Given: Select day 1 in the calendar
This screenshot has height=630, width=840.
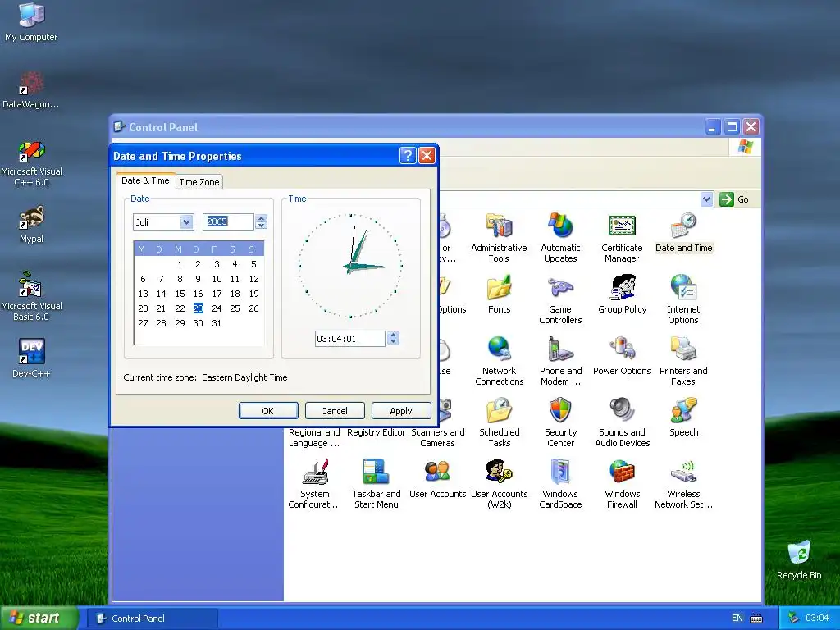Looking at the screenshot, I should [180, 264].
